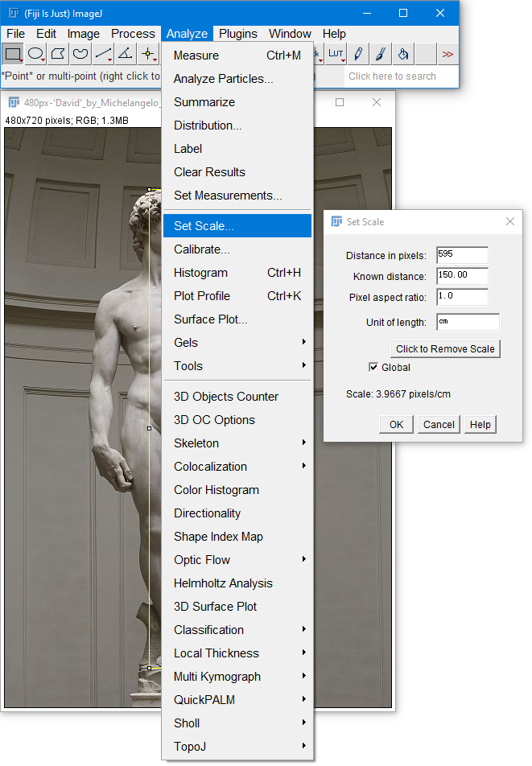The image size is (532, 766).
Task: Select the Oval selection tool
Action: [x=35, y=55]
